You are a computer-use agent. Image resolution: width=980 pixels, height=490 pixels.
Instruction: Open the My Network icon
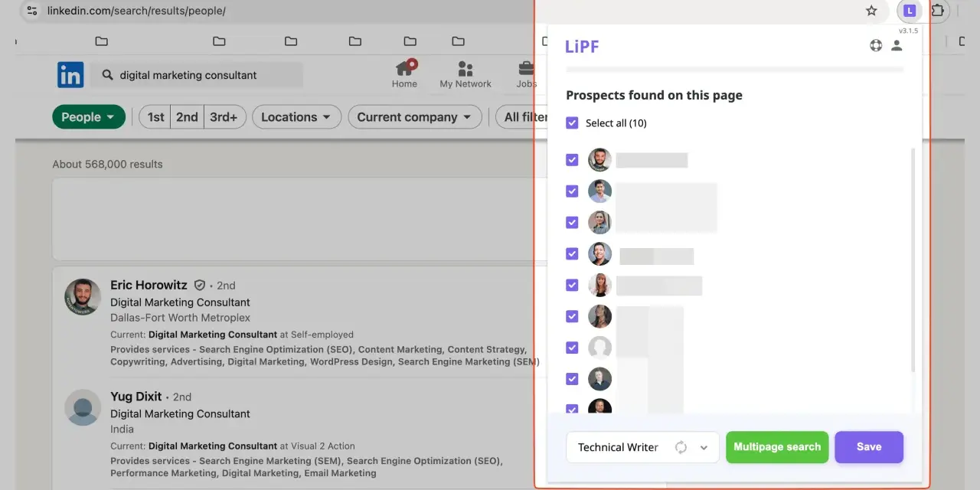click(x=465, y=69)
